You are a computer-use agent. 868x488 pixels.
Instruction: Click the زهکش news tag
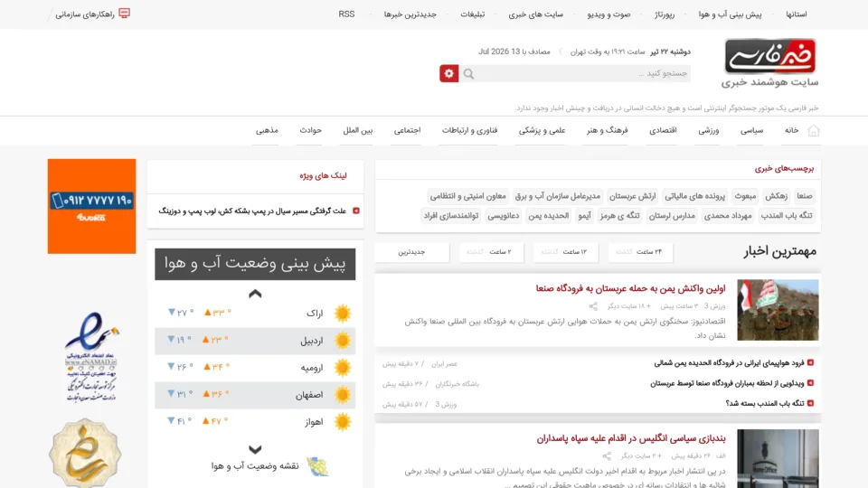point(776,196)
